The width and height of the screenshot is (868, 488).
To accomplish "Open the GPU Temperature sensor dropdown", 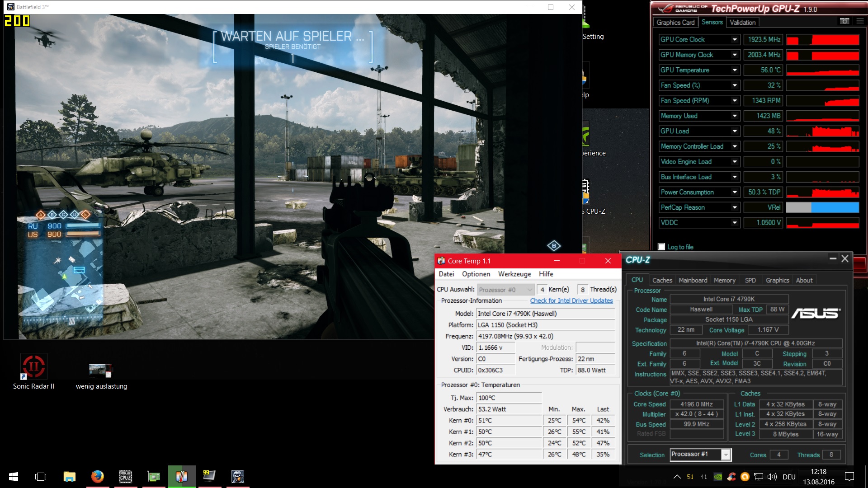I will coord(735,70).
